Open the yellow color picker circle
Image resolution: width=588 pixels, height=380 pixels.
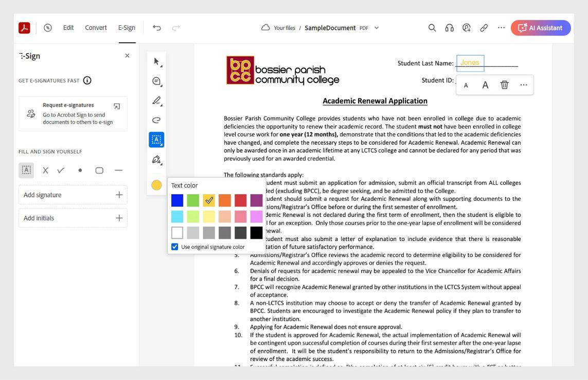click(156, 185)
